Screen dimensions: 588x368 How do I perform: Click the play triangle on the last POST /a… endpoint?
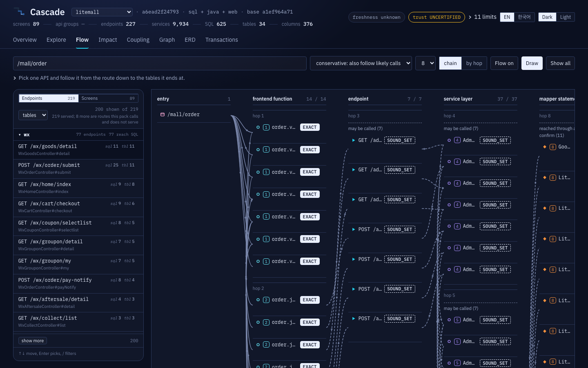(x=354, y=319)
